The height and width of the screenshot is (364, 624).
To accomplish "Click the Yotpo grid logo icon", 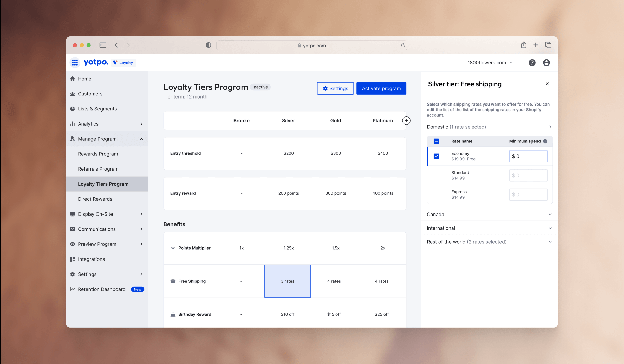I will point(75,62).
